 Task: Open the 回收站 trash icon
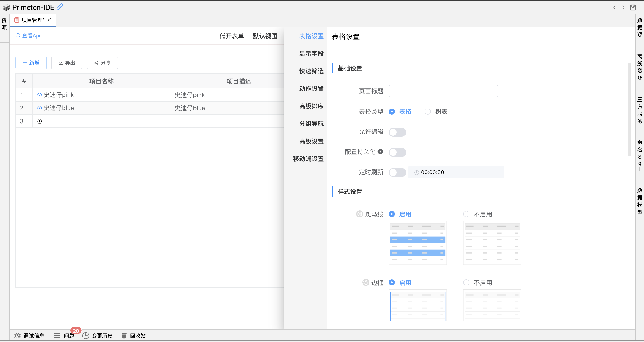(x=124, y=335)
